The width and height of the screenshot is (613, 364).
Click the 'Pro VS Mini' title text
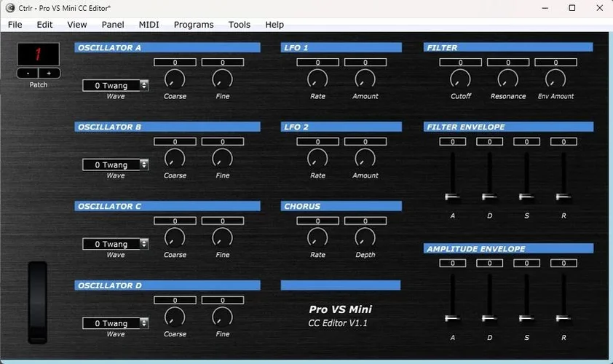point(341,309)
